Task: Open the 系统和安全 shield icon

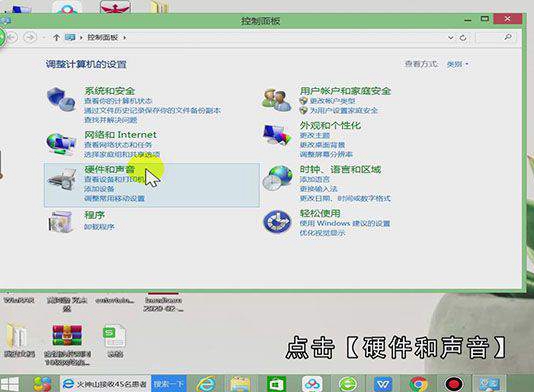Action: pyautogui.click(x=61, y=99)
